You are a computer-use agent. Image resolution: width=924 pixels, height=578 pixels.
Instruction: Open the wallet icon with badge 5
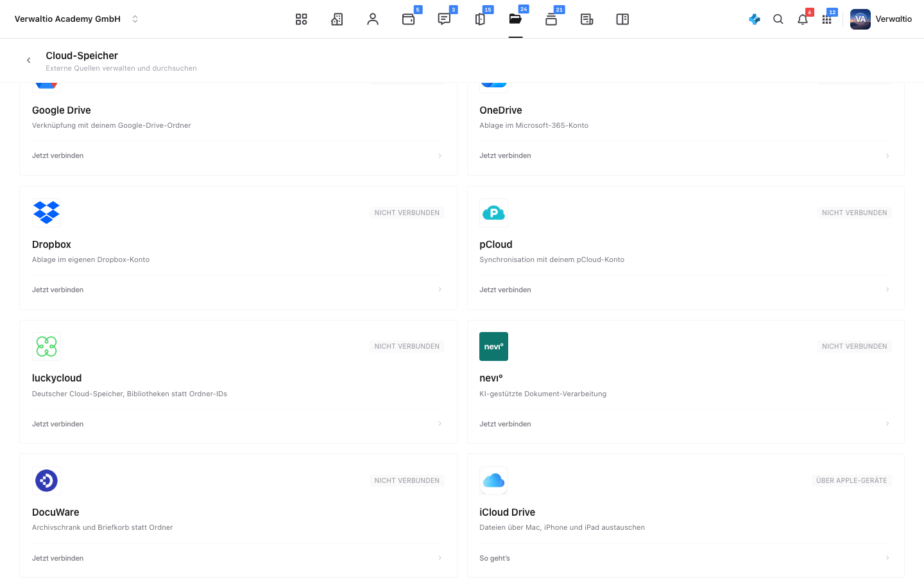pyautogui.click(x=409, y=19)
